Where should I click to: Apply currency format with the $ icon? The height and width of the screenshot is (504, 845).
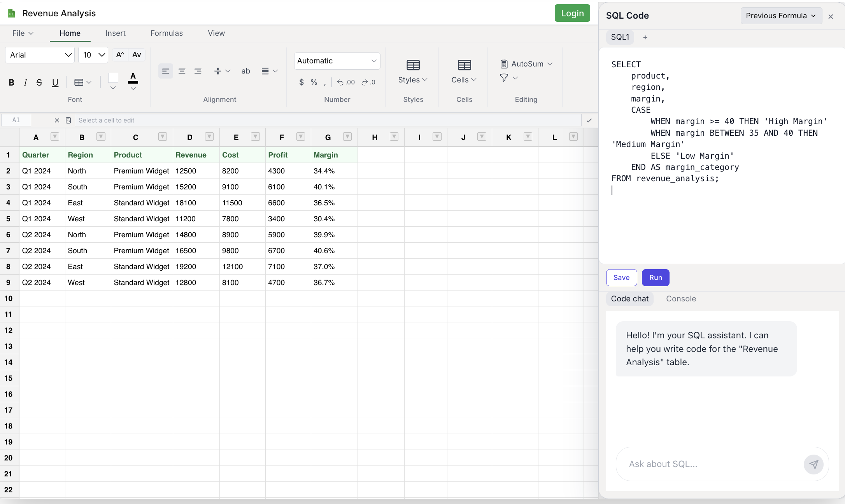301,82
